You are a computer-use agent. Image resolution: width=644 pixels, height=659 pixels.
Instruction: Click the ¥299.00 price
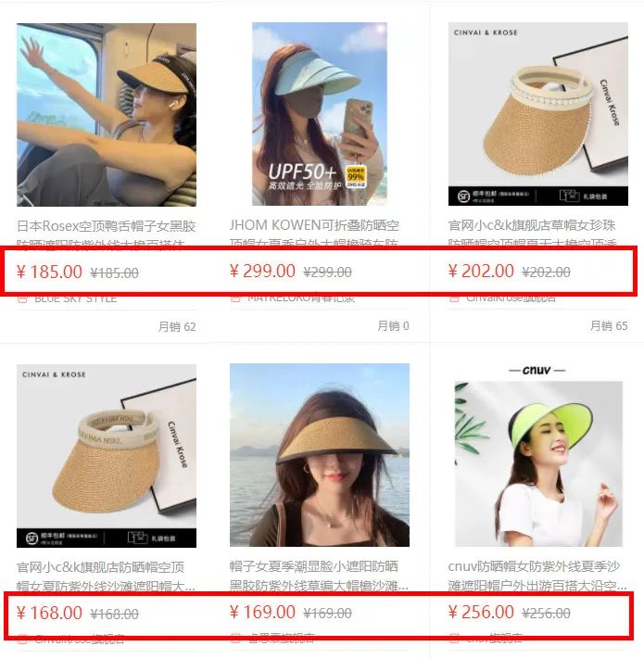pos(262,271)
